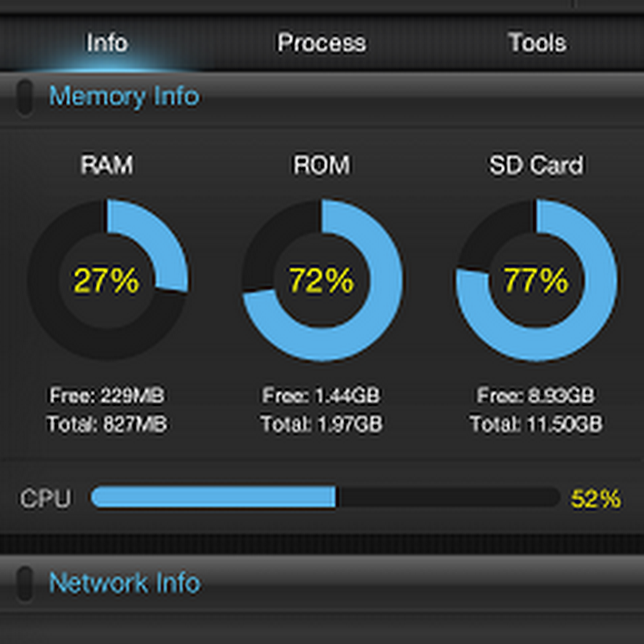This screenshot has height=644, width=644.
Task: Click the CPU usage progress bar
Action: click(x=326, y=497)
